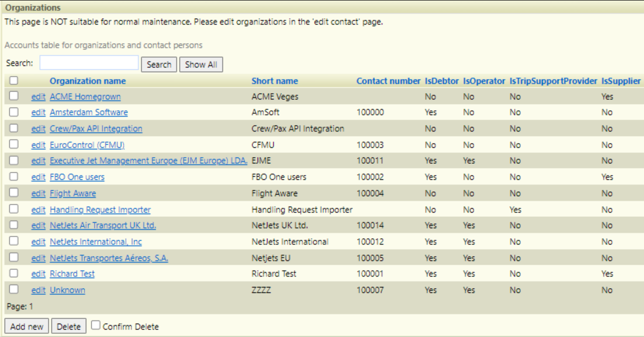Viewport: 644px width, 337px height.
Task: Click edit link for FBO One users
Action: [39, 177]
